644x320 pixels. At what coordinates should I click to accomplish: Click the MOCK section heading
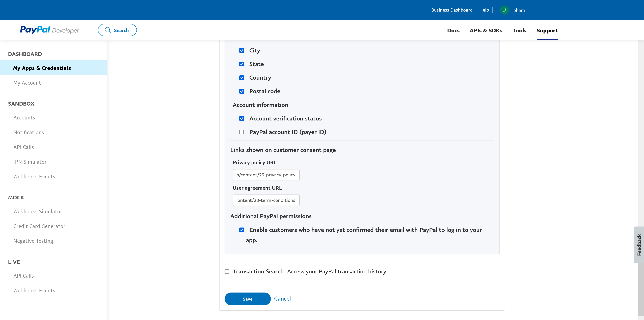[16, 198]
